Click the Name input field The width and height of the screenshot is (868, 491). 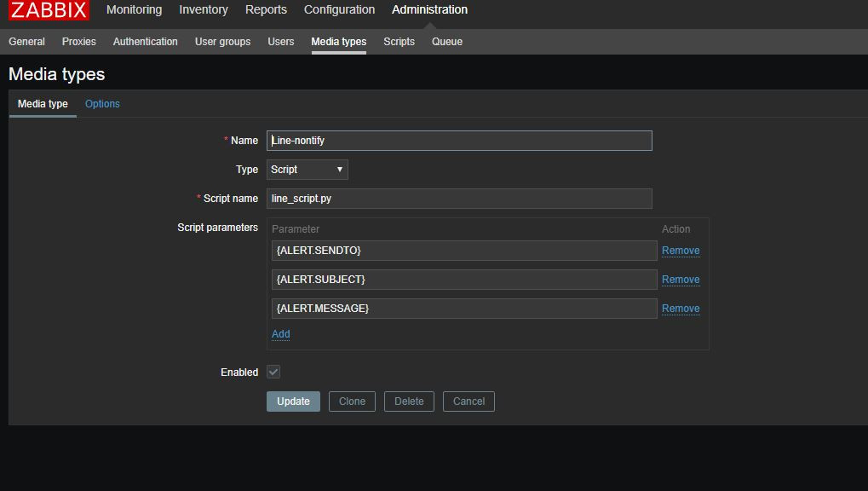click(x=459, y=141)
